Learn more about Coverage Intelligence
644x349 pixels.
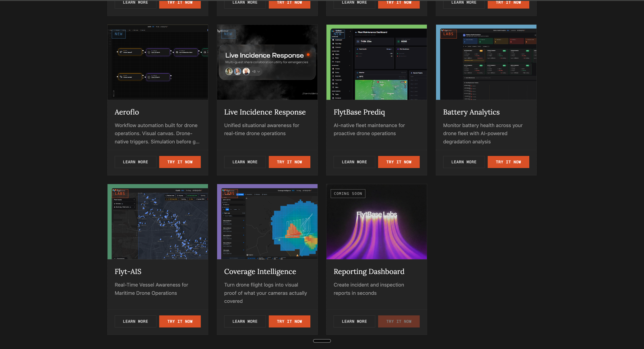pyautogui.click(x=245, y=321)
